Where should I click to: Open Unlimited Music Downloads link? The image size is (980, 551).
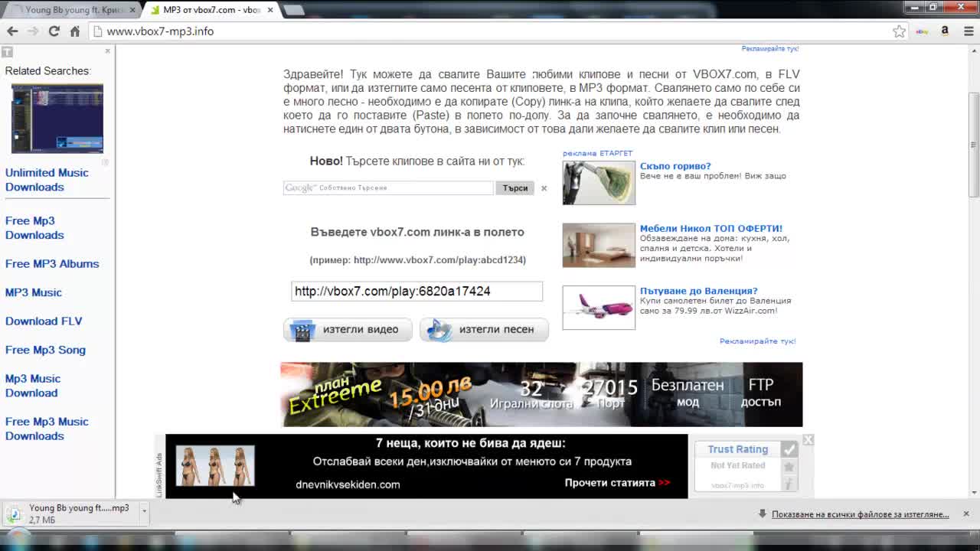[47, 180]
